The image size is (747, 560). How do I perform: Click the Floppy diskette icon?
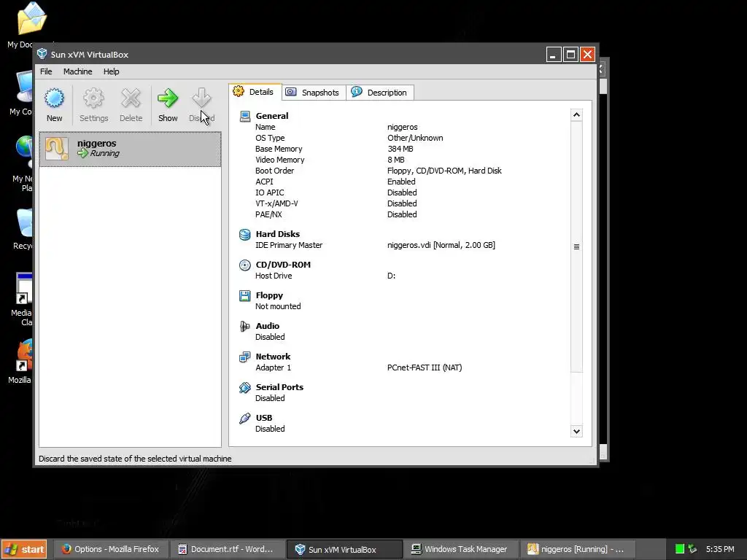(x=245, y=296)
